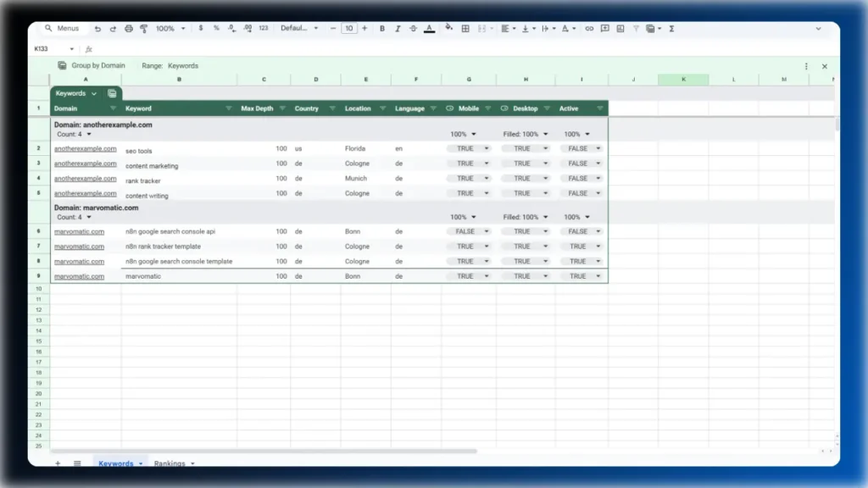Toggle bold formatting

point(382,28)
